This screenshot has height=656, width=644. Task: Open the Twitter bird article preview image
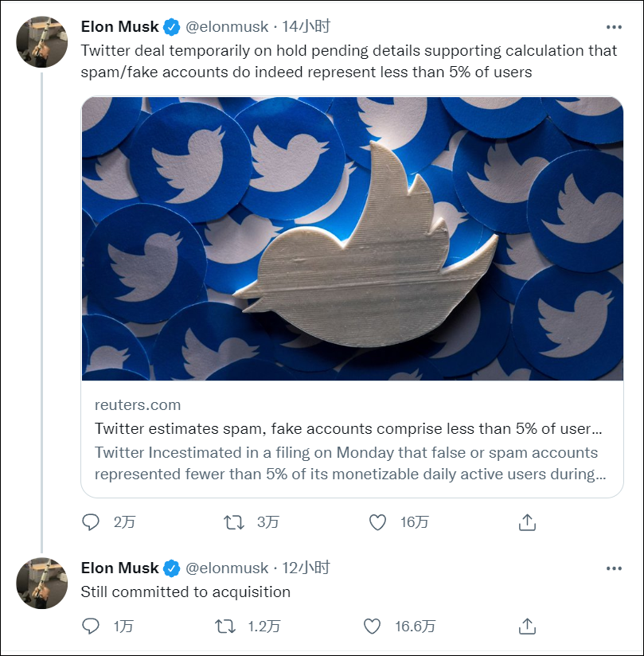(x=352, y=239)
